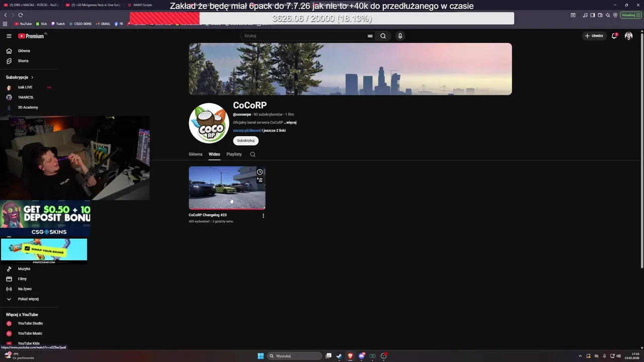Open Brave browser taskbar icon
The width and height of the screenshot is (644, 362).
[350, 356]
